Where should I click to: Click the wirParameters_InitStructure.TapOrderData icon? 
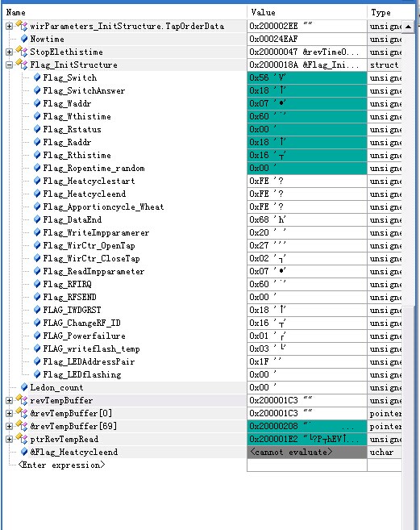(x=22, y=26)
